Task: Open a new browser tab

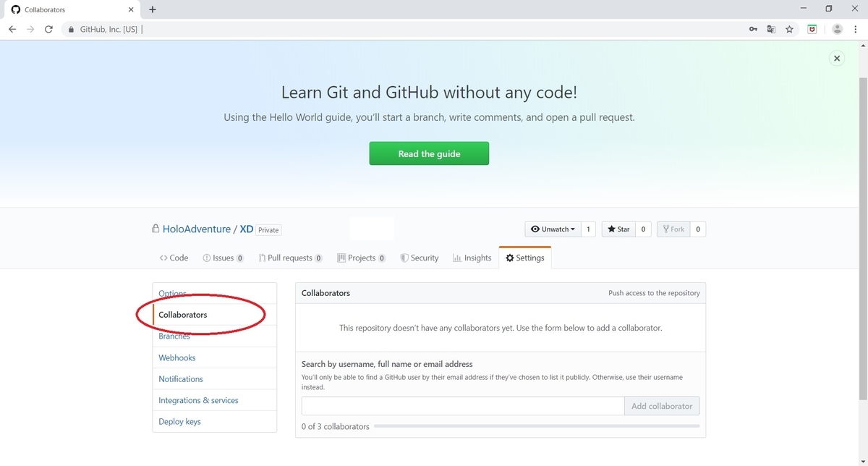Action: (x=152, y=9)
